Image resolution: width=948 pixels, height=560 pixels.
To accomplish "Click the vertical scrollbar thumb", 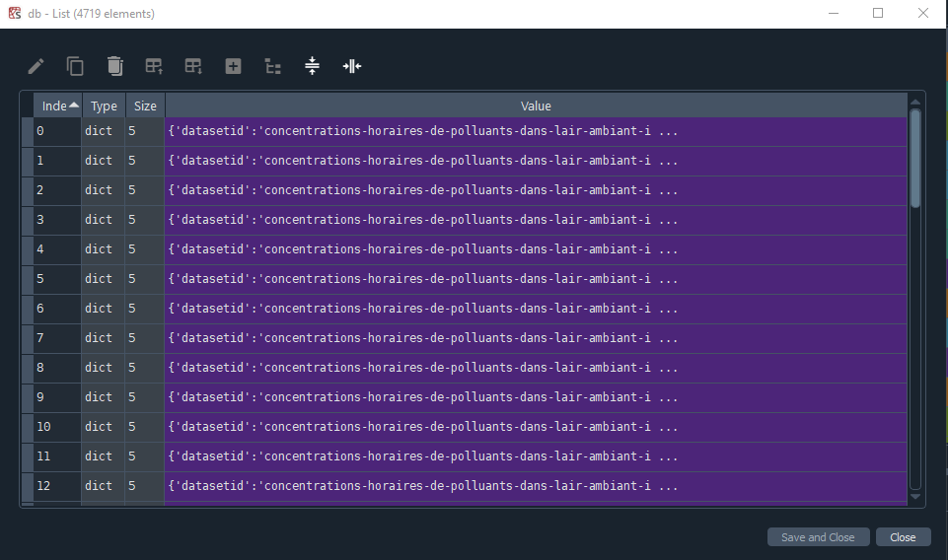I will pos(915,159).
